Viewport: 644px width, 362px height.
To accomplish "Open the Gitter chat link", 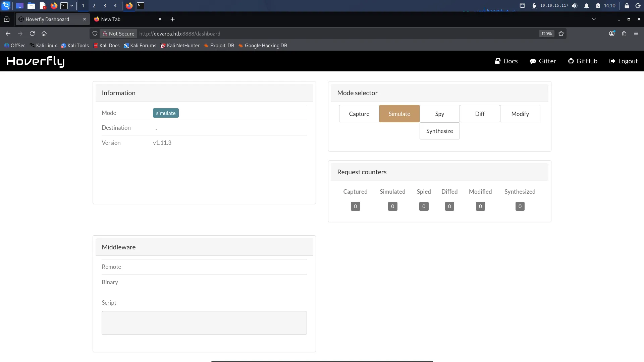I will point(543,61).
